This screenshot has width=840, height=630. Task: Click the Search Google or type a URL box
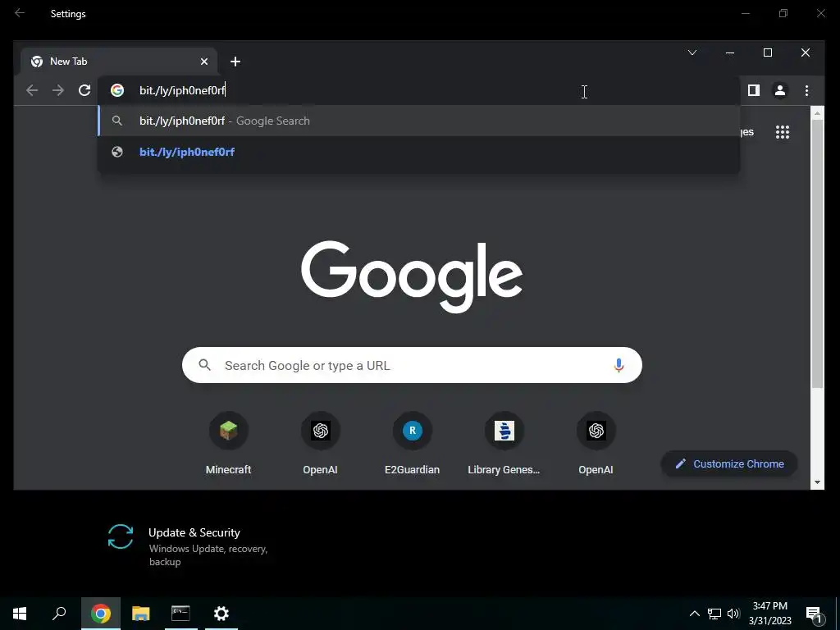412,365
